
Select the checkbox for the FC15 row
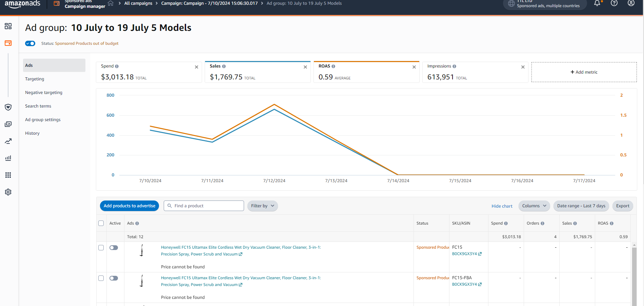[x=101, y=248]
